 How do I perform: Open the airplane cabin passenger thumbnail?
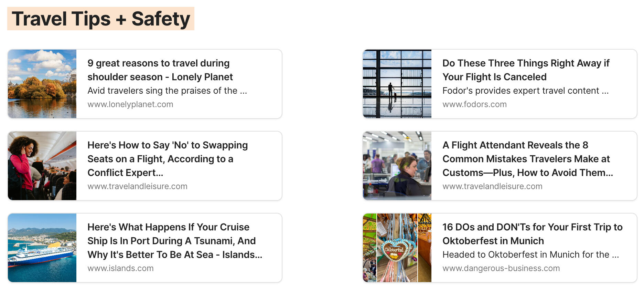42,166
